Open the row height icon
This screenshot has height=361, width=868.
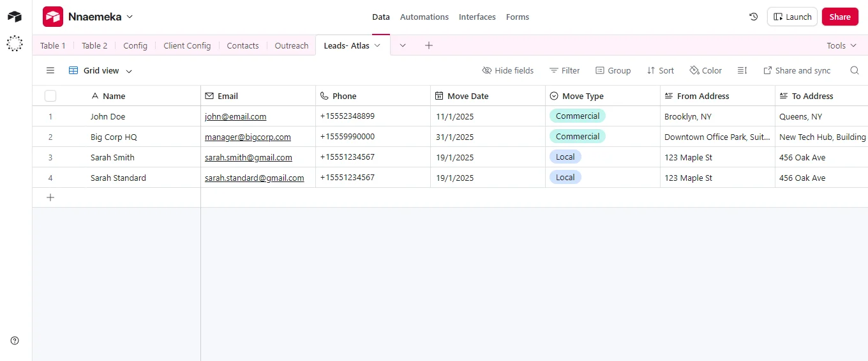(x=742, y=71)
